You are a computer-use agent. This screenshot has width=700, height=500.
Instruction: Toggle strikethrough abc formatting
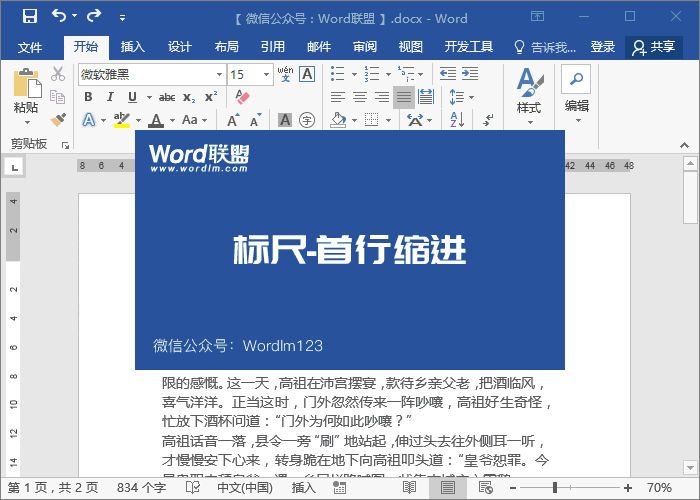(x=167, y=97)
